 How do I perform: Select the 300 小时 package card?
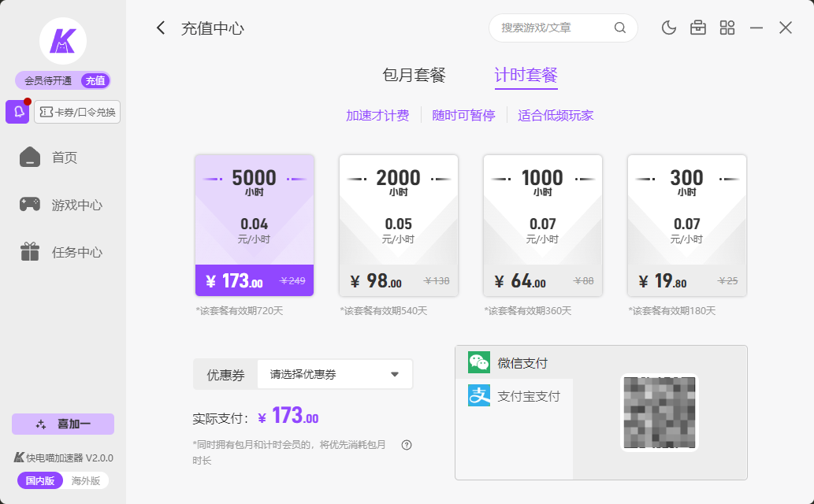pyautogui.click(x=687, y=225)
